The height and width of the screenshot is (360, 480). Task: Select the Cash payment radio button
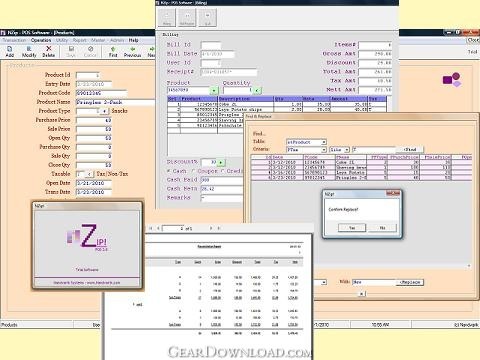tap(168, 171)
